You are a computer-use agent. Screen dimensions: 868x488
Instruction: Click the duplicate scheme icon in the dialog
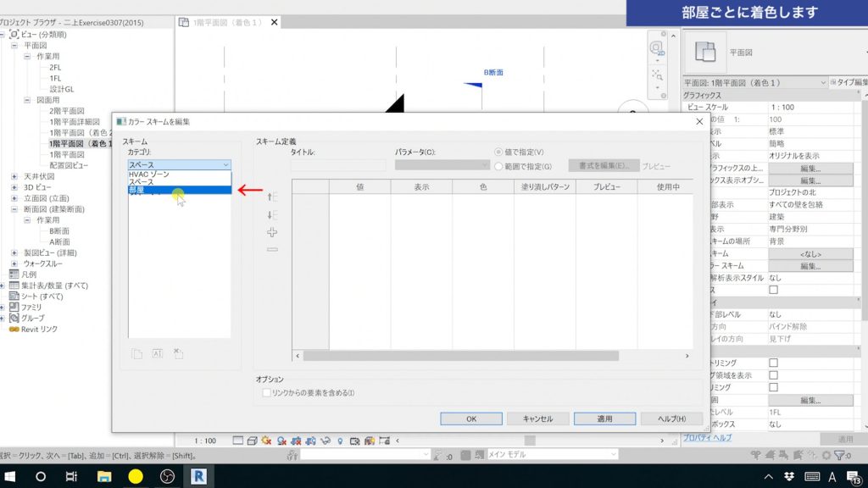pyautogui.click(x=136, y=353)
